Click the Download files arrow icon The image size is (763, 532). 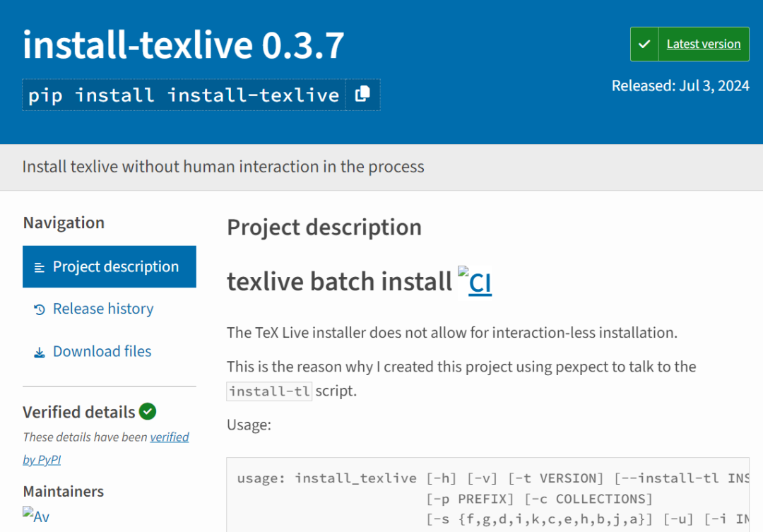40,353
